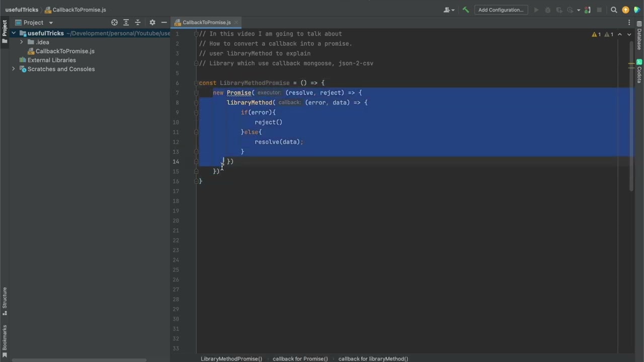The width and height of the screenshot is (644, 362).
Task: Click the Profiler run icon
Action: pos(570,10)
